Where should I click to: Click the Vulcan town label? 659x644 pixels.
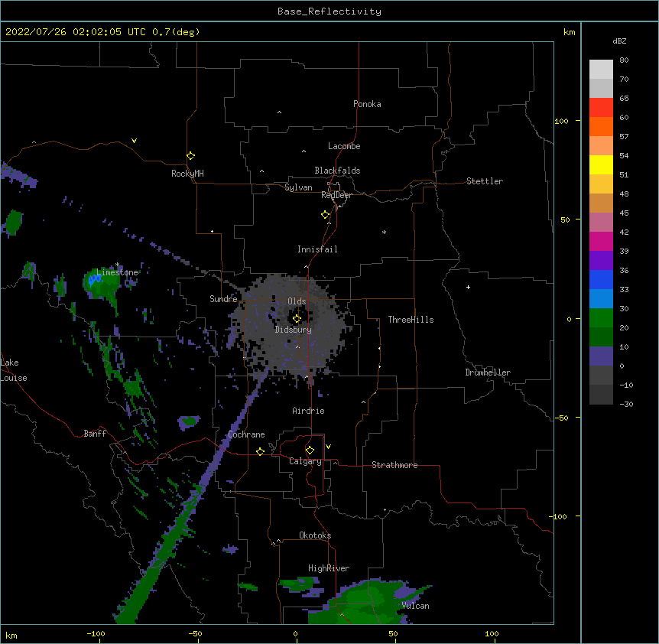pyautogui.click(x=415, y=606)
